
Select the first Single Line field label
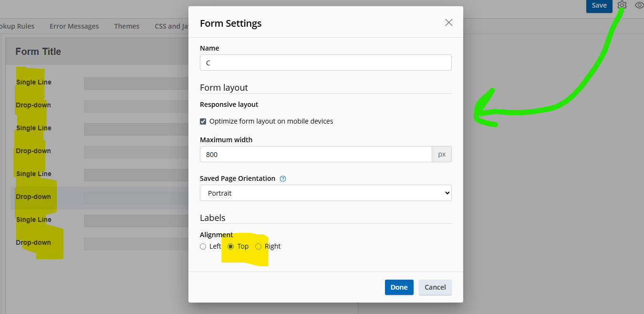click(33, 82)
